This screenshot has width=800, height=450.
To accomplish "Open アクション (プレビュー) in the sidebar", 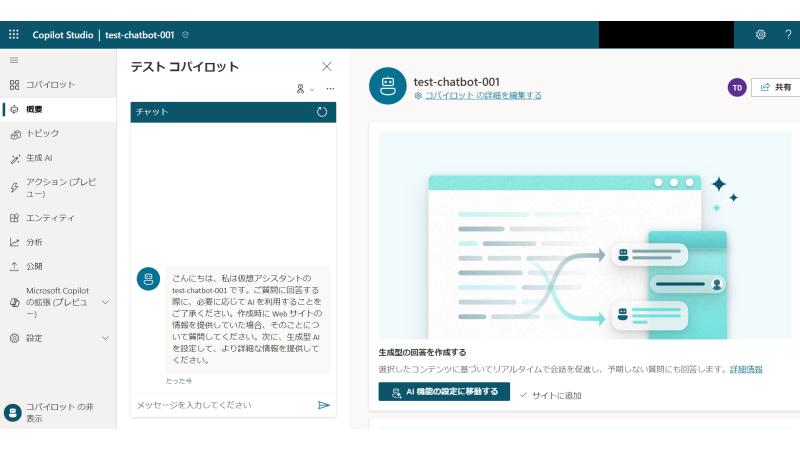I will coord(58,188).
